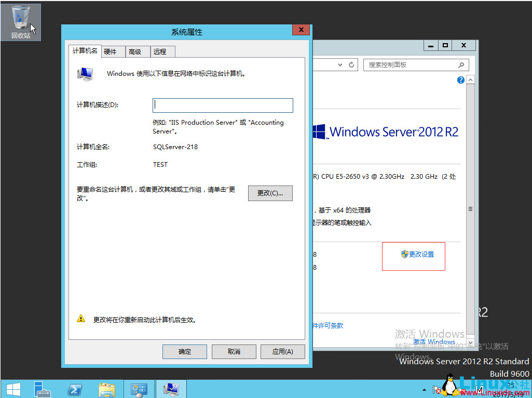Expand hidden icons in the system tray
The width and height of the screenshot is (532, 398).
[424, 389]
